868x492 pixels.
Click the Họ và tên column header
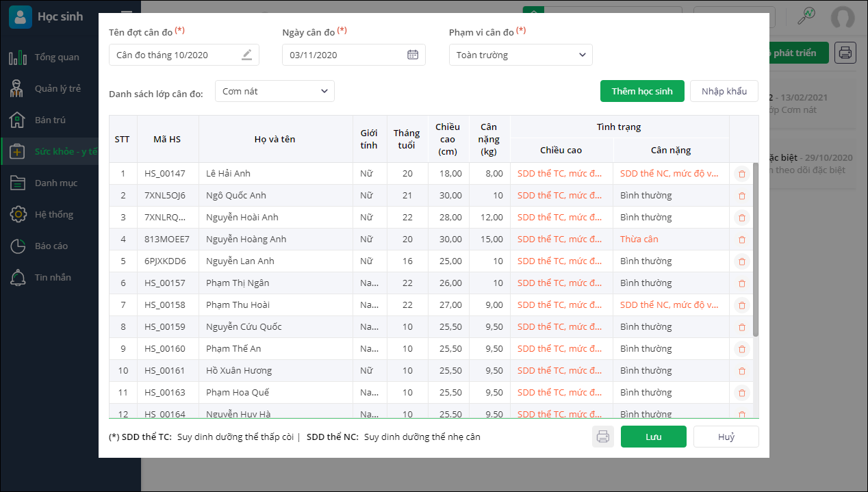(276, 139)
